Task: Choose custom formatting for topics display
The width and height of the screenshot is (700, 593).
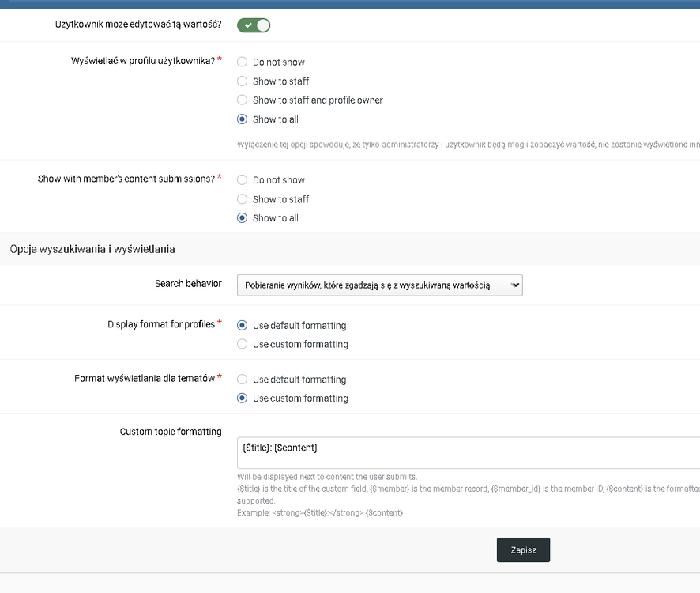Action: point(243,398)
